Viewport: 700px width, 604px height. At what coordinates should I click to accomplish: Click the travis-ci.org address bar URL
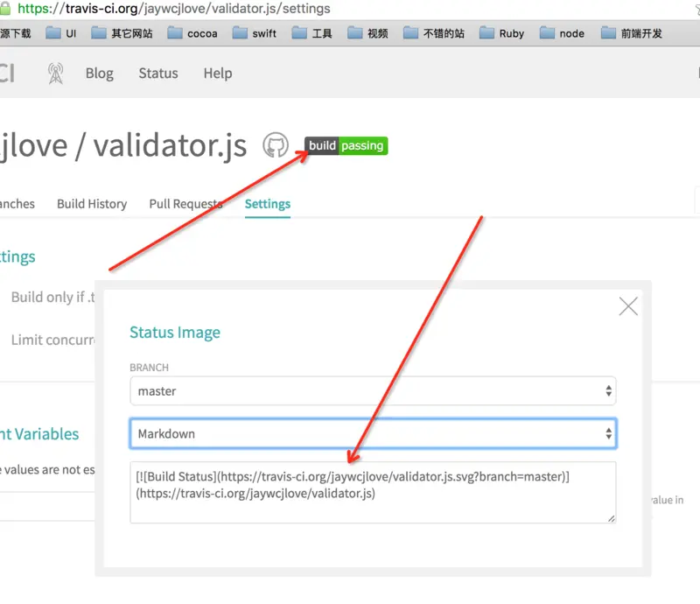tap(173, 9)
